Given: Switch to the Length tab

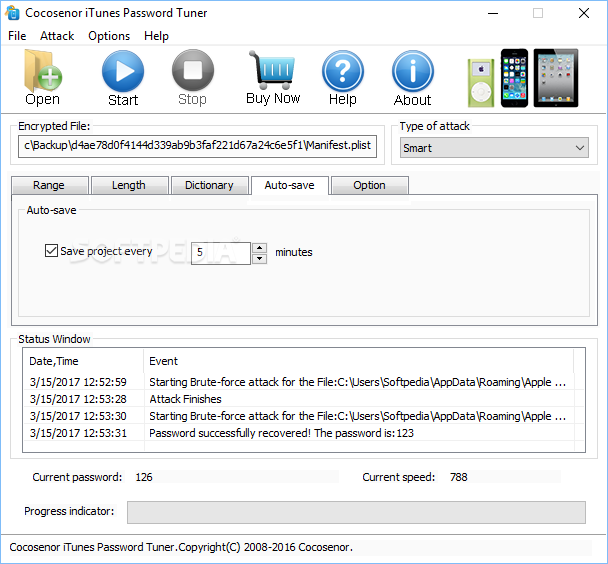Looking at the screenshot, I should (x=130, y=185).
